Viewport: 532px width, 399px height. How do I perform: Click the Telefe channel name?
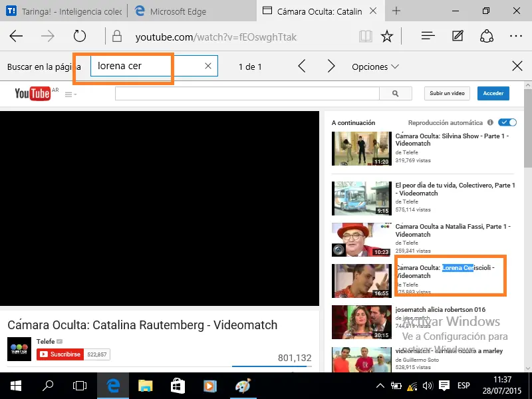pos(45,341)
